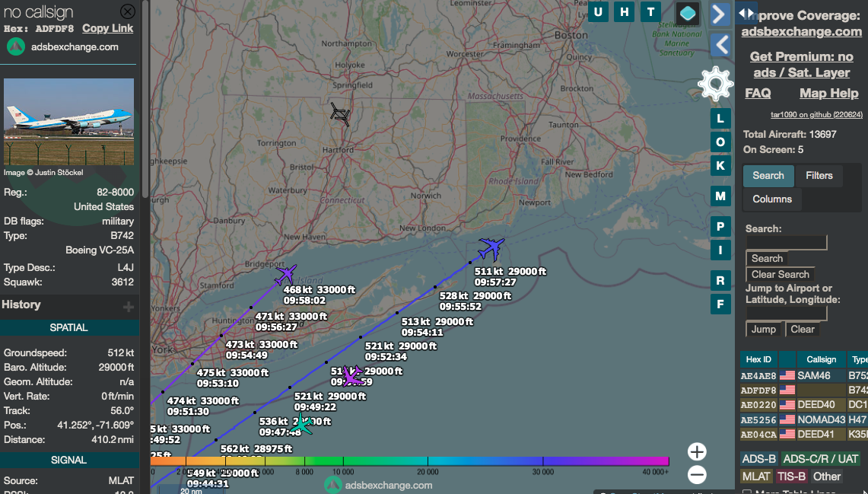Click the Clear button beside Jump

[803, 330]
